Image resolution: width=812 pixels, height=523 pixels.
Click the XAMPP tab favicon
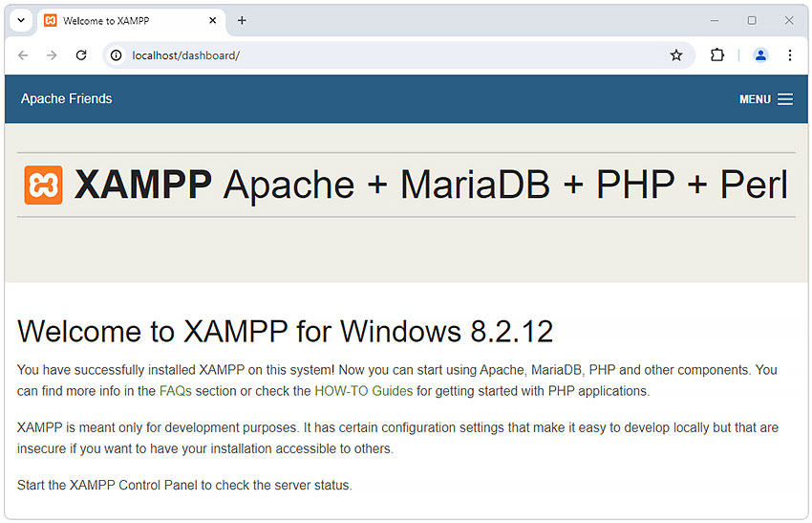click(x=51, y=21)
